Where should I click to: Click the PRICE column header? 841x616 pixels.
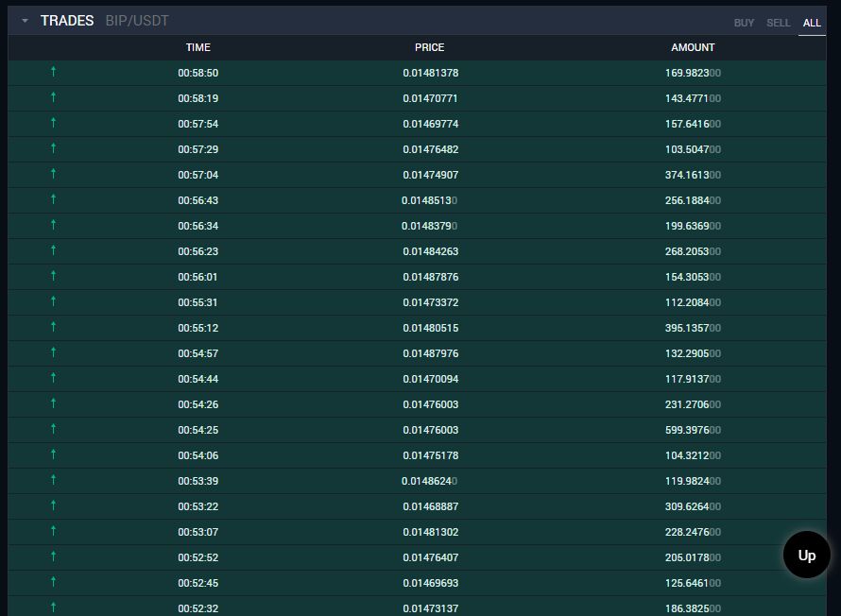pyautogui.click(x=430, y=47)
